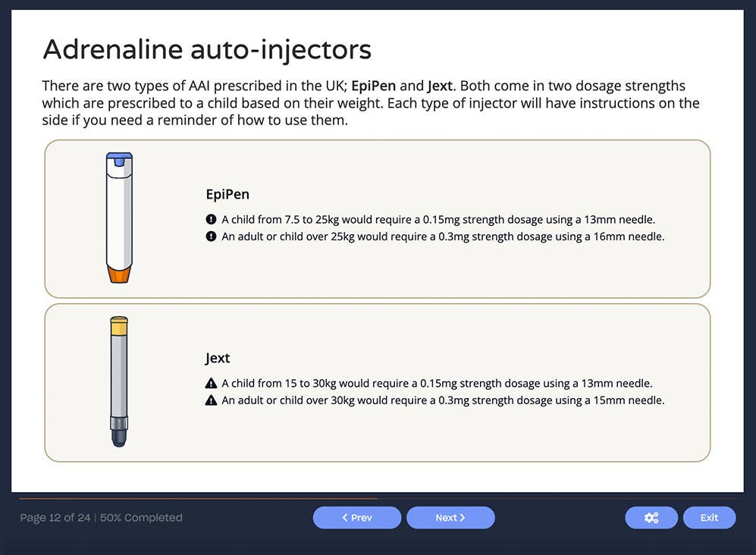Click the Jext heading label
This screenshot has width=756, height=555.
coord(218,358)
